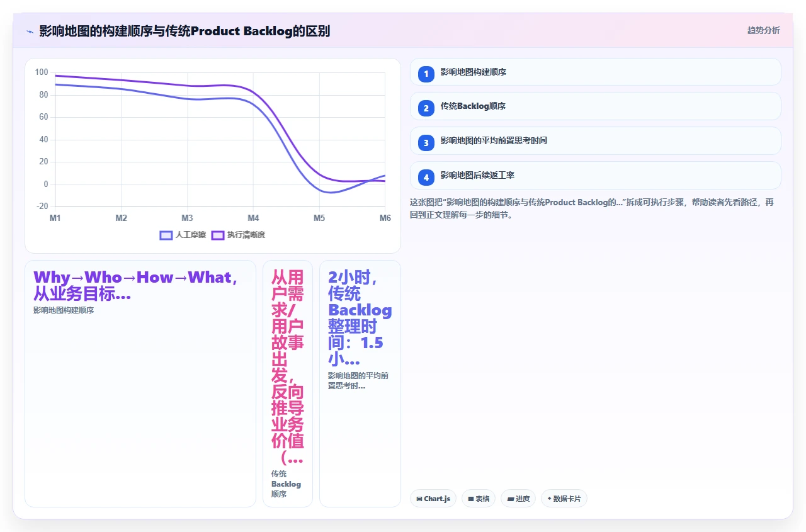Click the Chart.js tag
This screenshot has width=806, height=532.
[x=433, y=499]
